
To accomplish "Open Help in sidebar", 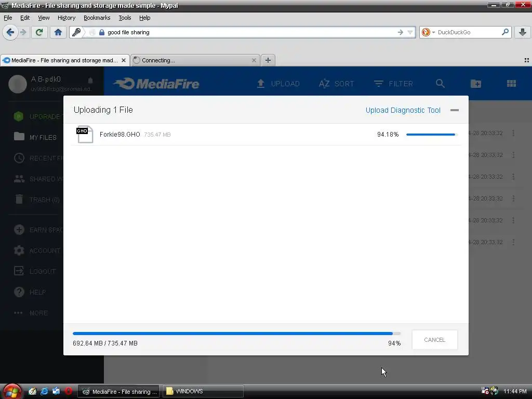I will [30, 292].
